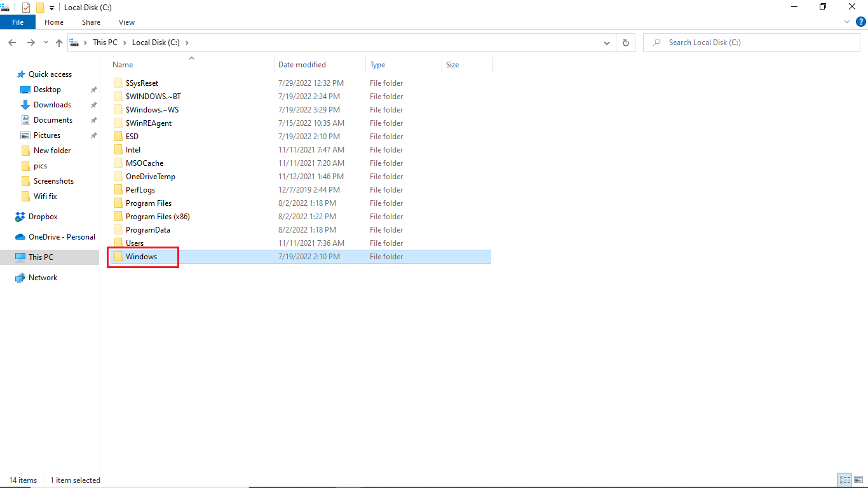Open the Customize Quick Access Toolbar dropdown
Image resolution: width=868 pixels, height=488 pixels.
tap(51, 8)
